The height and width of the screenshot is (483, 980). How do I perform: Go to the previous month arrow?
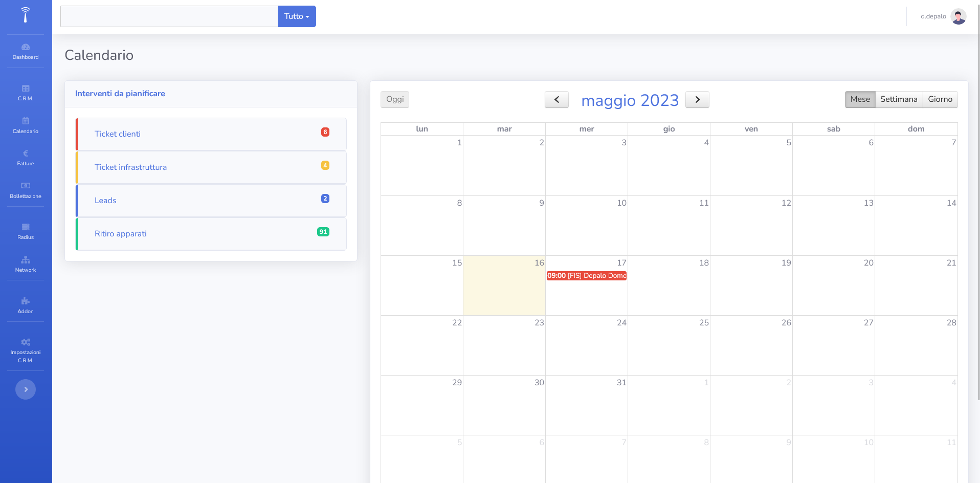tap(556, 100)
